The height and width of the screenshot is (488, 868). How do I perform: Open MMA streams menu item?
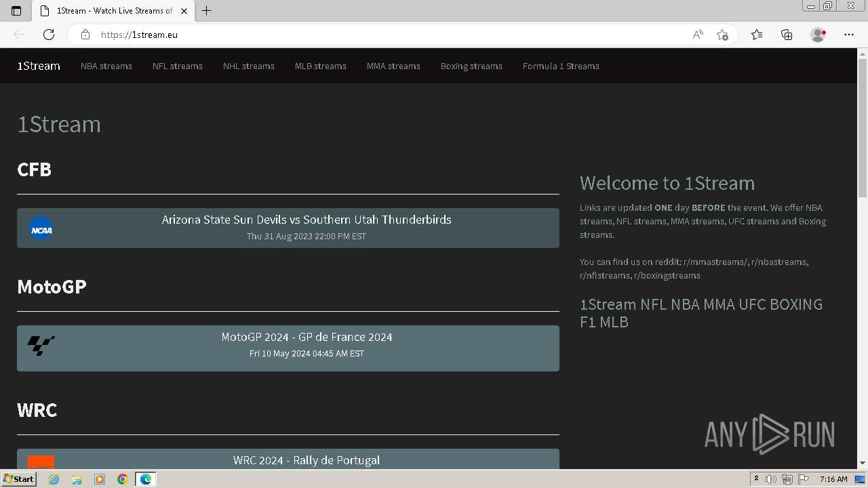393,66
